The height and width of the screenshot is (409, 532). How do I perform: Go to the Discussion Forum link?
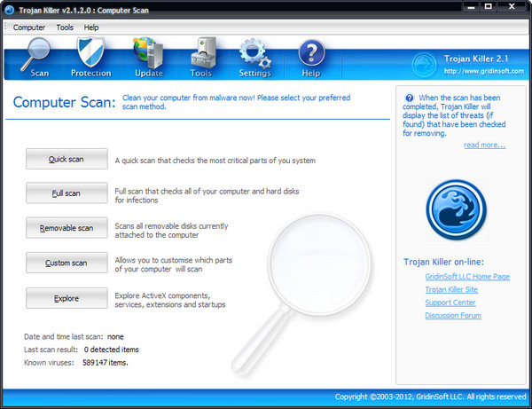(x=453, y=315)
